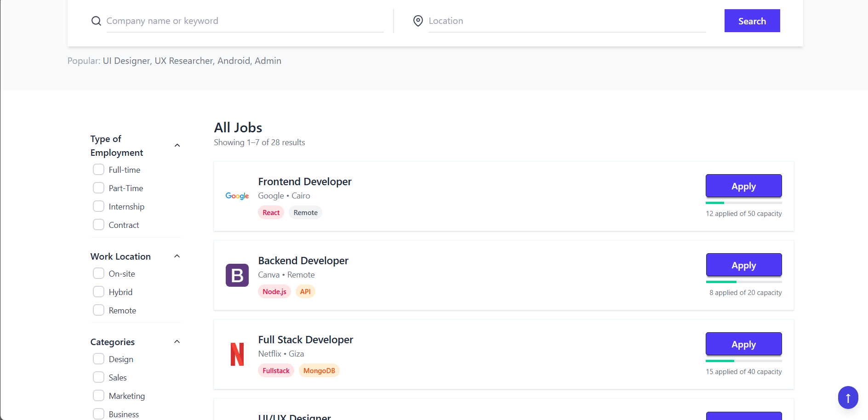Click the Netflix N logo
Viewport: 868px width, 420px height.
click(237, 354)
